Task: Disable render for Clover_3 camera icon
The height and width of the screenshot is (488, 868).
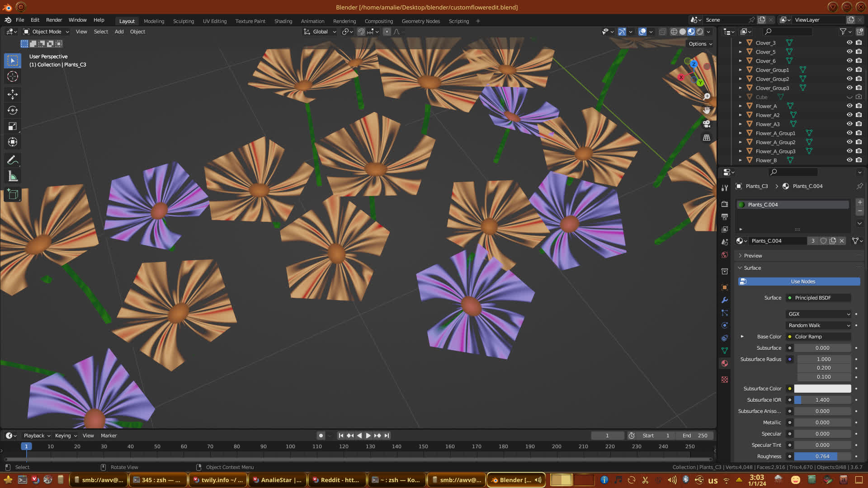Action: tap(859, 43)
